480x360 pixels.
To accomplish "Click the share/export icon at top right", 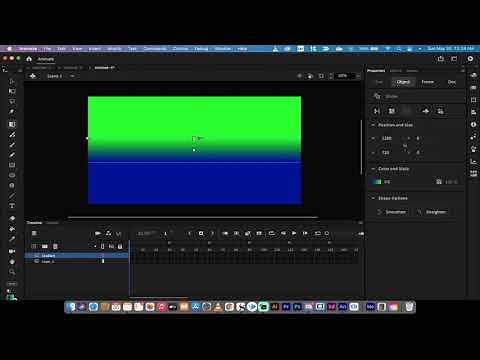I will coord(441,59).
